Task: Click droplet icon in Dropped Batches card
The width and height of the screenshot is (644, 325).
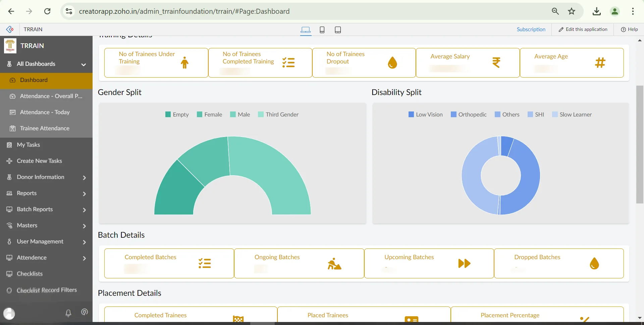Action: point(594,263)
